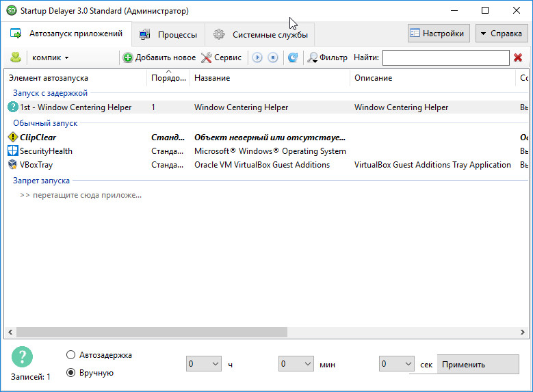Click the Startup Delayer logo in title bar
533x392 pixels.
click(x=12, y=10)
